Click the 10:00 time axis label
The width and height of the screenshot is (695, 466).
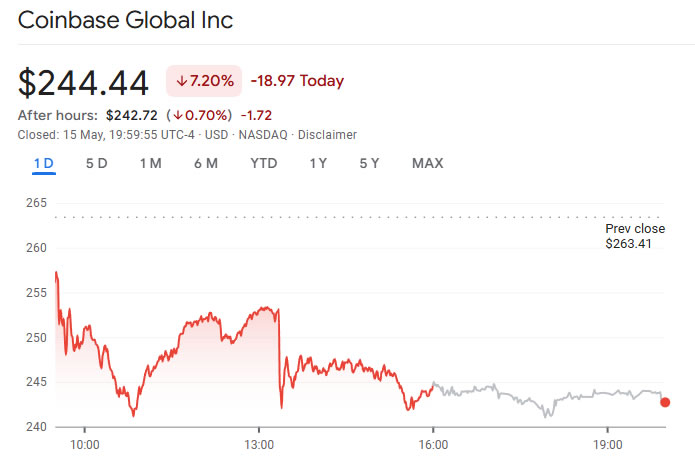coord(84,444)
